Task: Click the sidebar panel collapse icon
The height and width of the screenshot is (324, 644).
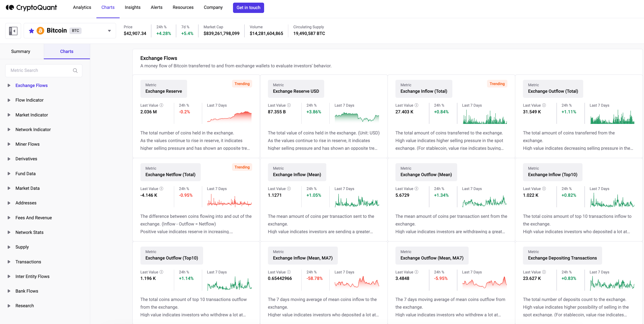Action: point(13,30)
